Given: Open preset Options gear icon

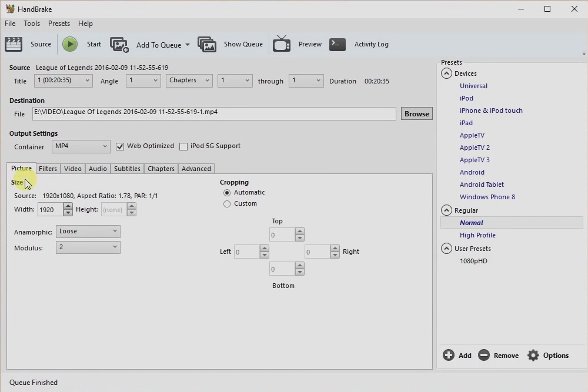Looking at the screenshot, I should pos(533,355).
